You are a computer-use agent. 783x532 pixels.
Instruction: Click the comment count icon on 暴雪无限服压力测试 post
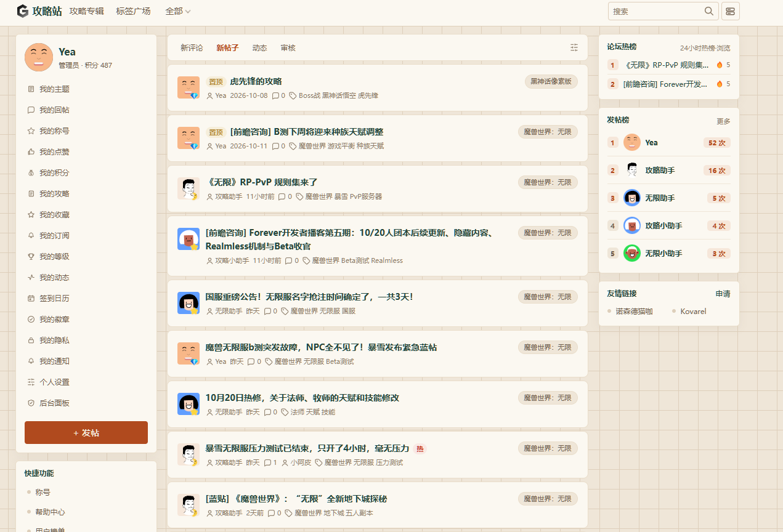click(x=267, y=462)
